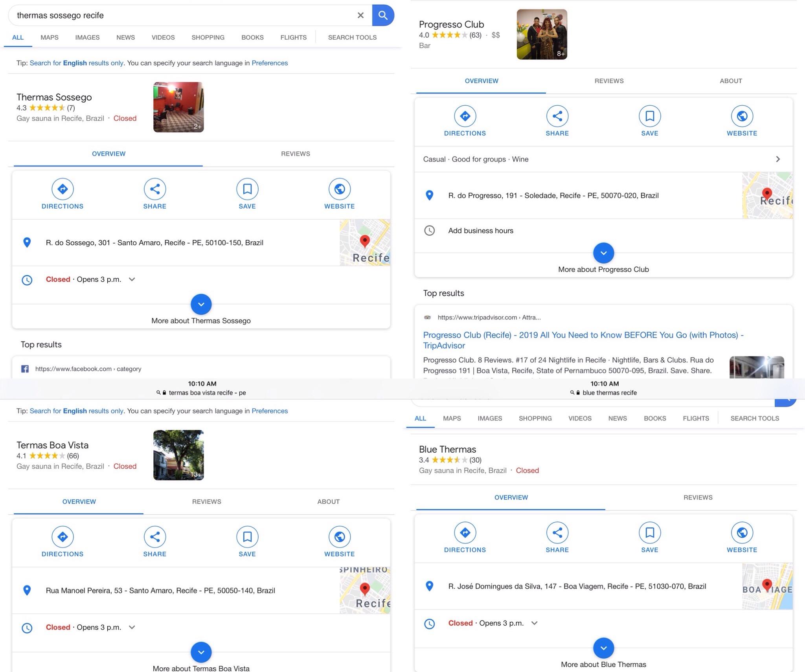Open map thumbnail beside R. do Progresso address
Screen dimensions: 805x672
tap(767, 195)
